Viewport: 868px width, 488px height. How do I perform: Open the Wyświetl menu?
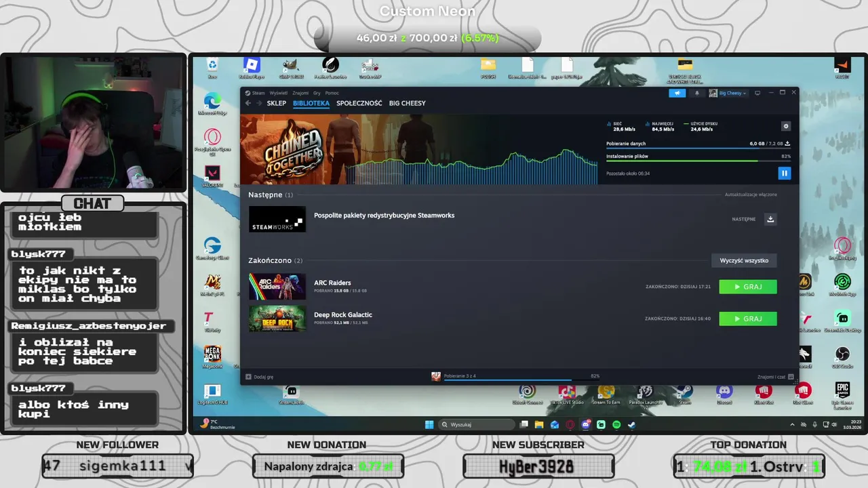[x=279, y=93]
